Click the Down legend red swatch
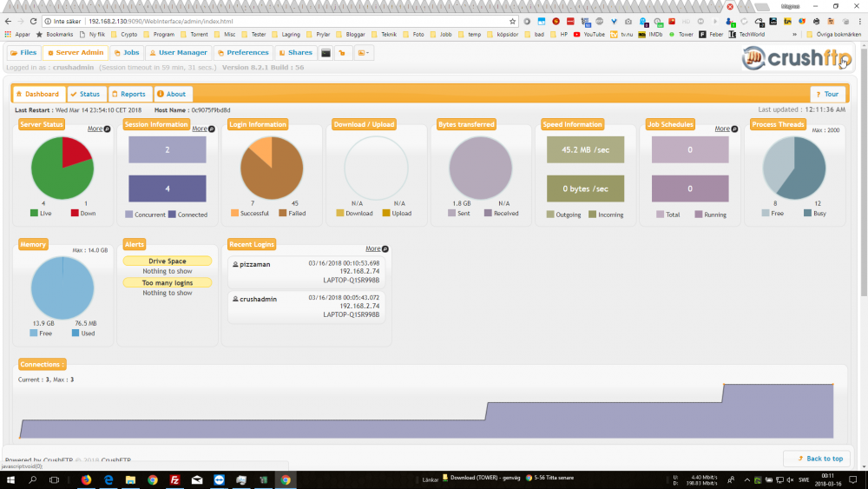 [x=75, y=213]
